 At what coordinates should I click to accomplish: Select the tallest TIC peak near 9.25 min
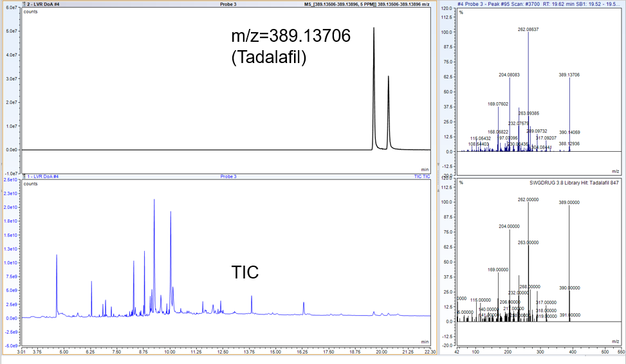pyautogui.click(x=154, y=255)
